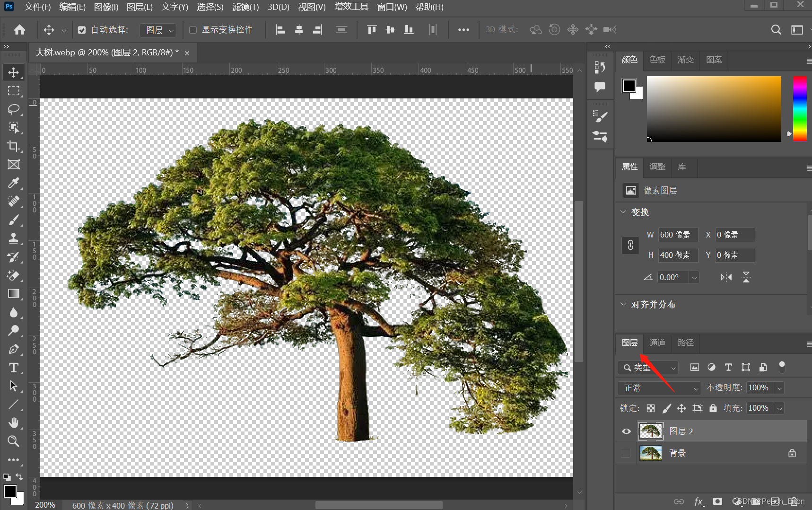Open Auto-Select layer/group dropdown

pos(158,30)
